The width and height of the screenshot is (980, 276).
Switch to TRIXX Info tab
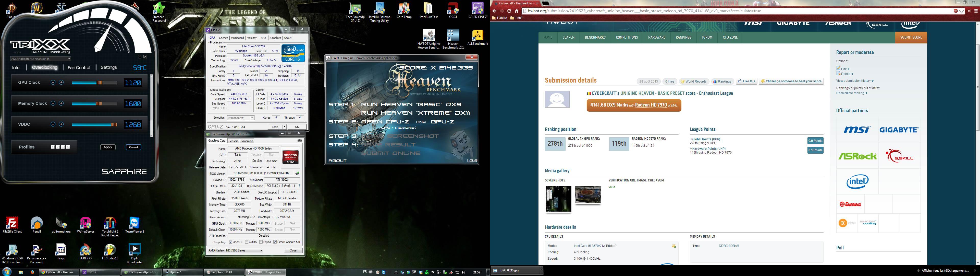pyautogui.click(x=16, y=67)
